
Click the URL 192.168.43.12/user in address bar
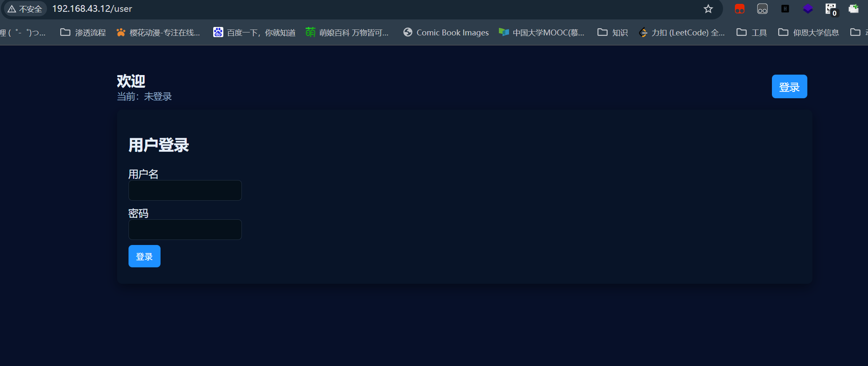[92, 9]
